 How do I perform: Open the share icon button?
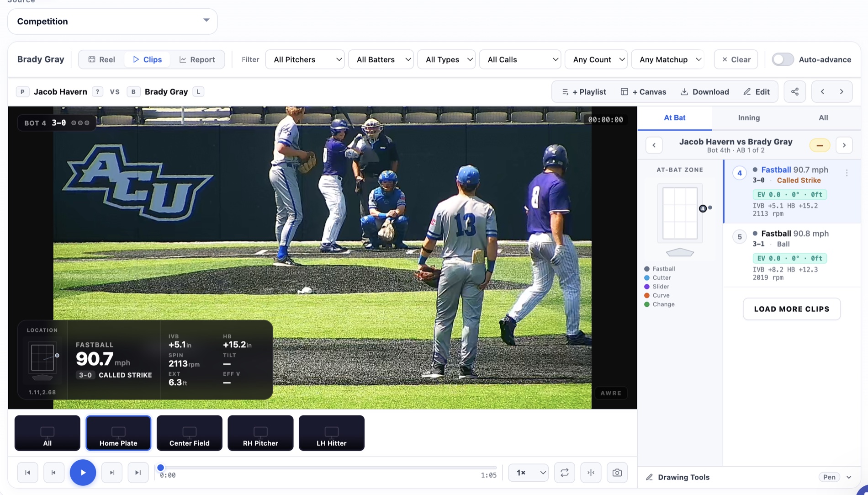795,92
